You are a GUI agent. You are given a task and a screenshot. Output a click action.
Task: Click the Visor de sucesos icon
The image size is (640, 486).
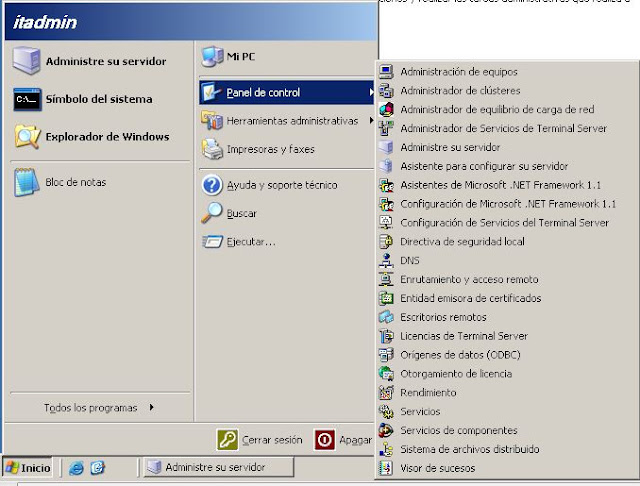tap(386, 468)
